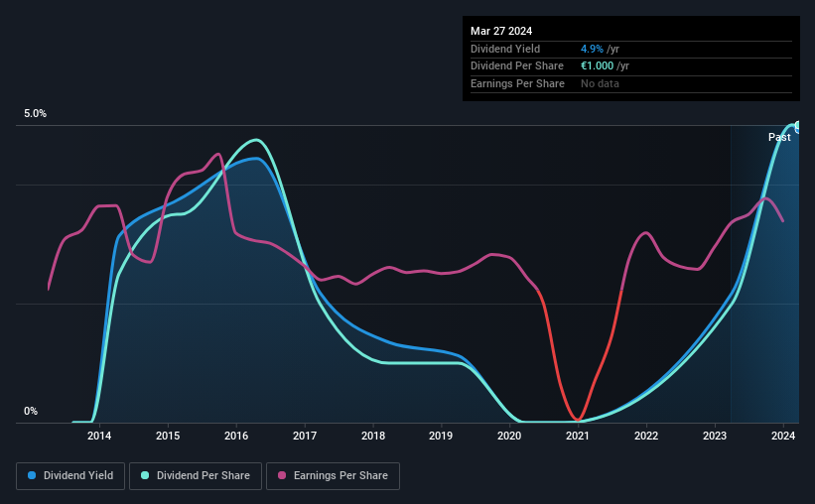Click the 2021 x-axis label

578,436
